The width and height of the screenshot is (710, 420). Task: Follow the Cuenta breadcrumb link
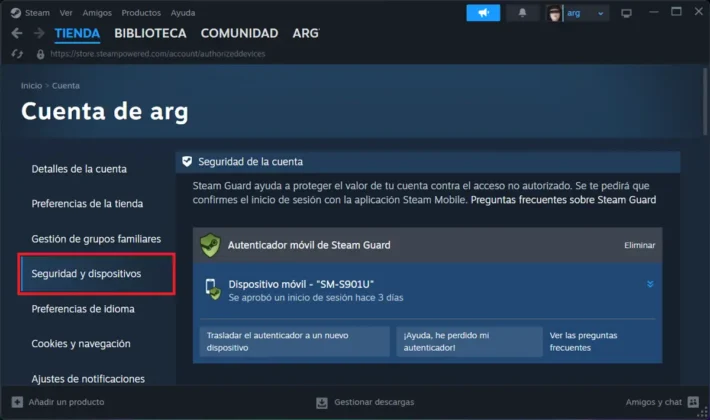pyautogui.click(x=66, y=86)
